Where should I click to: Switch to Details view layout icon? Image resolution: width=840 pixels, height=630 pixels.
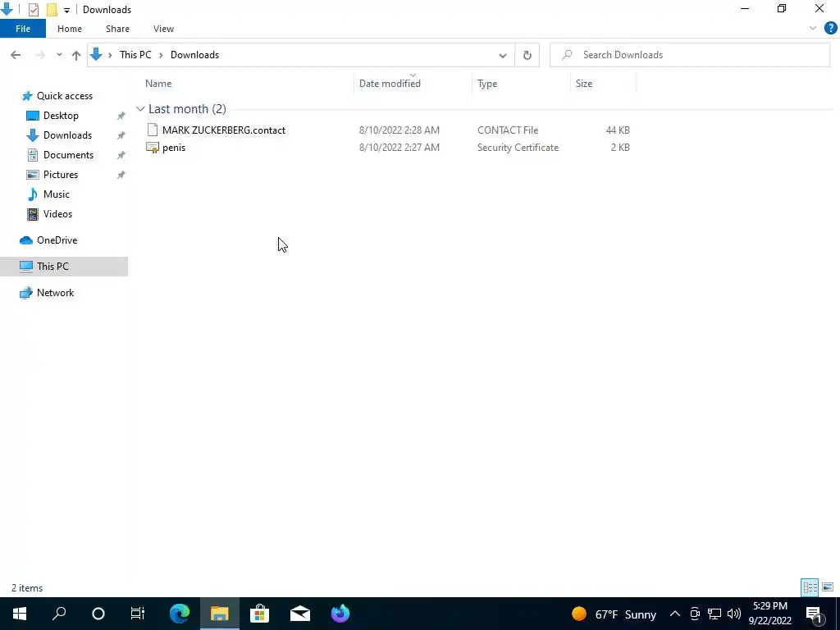[810, 587]
